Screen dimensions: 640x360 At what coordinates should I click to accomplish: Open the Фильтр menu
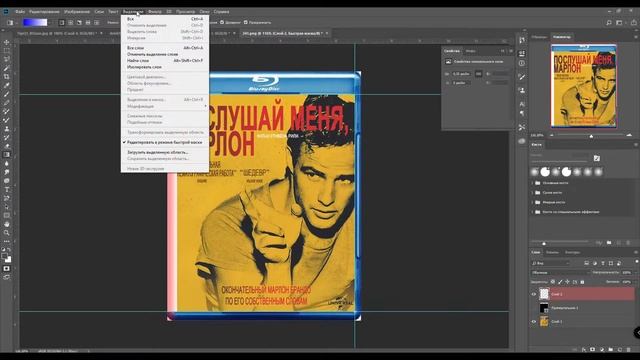pyautogui.click(x=155, y=11)
